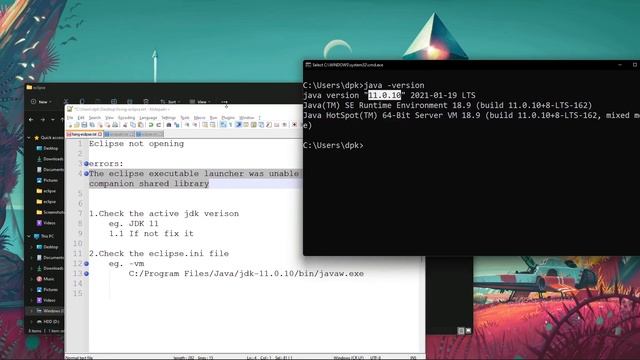Open the Edit menu in Notepad++
This screenshot has width=640, height=360.
tap(81, 118)
